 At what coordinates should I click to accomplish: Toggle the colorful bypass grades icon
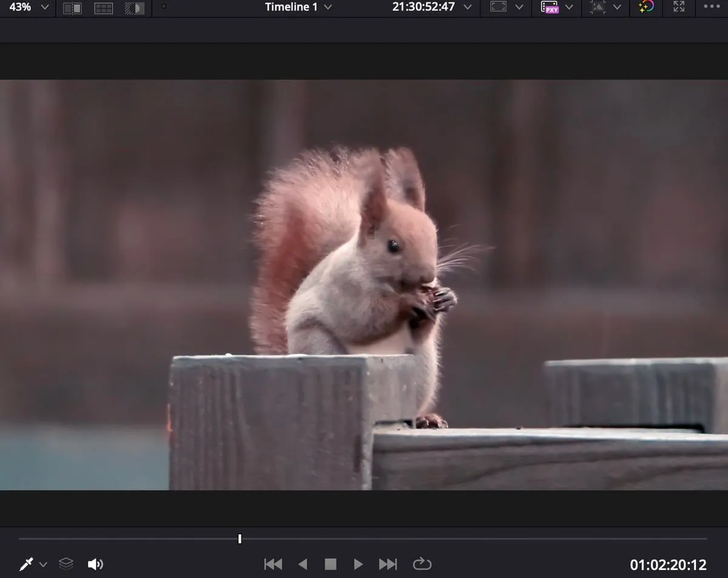click(646, 7)
